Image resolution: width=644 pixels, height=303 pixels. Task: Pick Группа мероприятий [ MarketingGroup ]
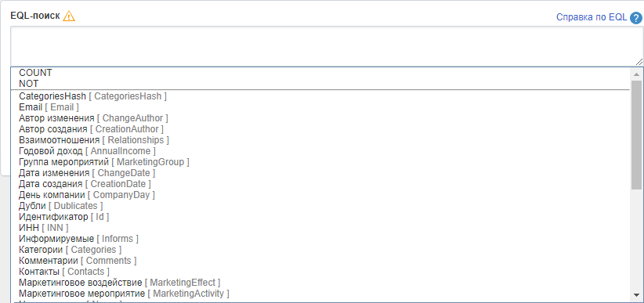(320, 162)
